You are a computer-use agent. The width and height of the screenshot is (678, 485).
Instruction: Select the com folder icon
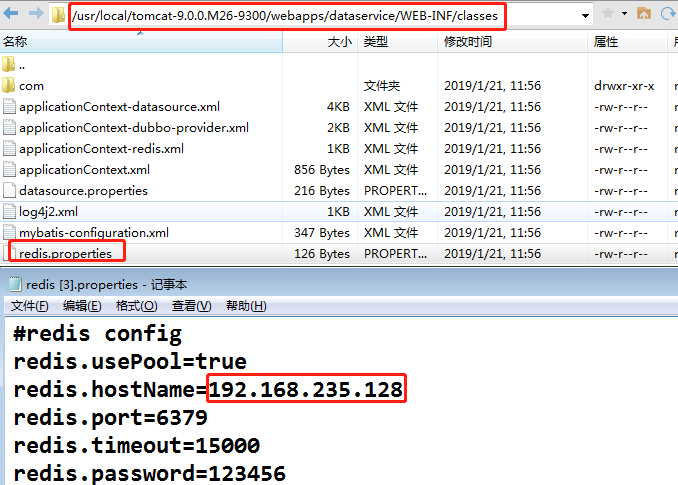pyautogui.click(x=9, y=86)
